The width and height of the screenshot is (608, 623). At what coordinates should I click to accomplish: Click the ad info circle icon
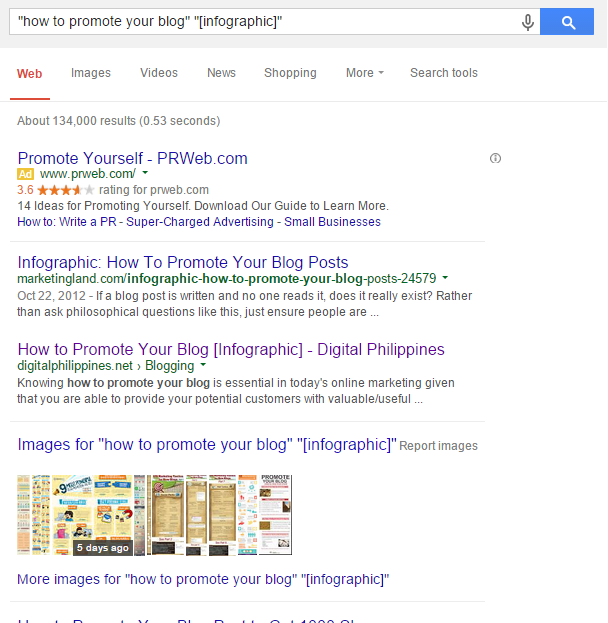[495, 158]
